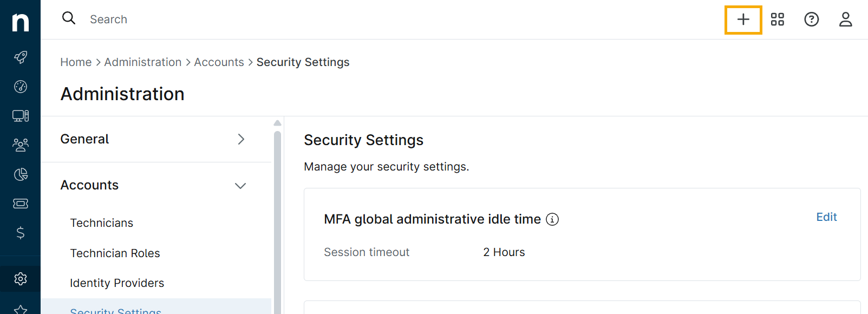Click the Search input field
The image size is (868, 314).
[x=271, y=19]
